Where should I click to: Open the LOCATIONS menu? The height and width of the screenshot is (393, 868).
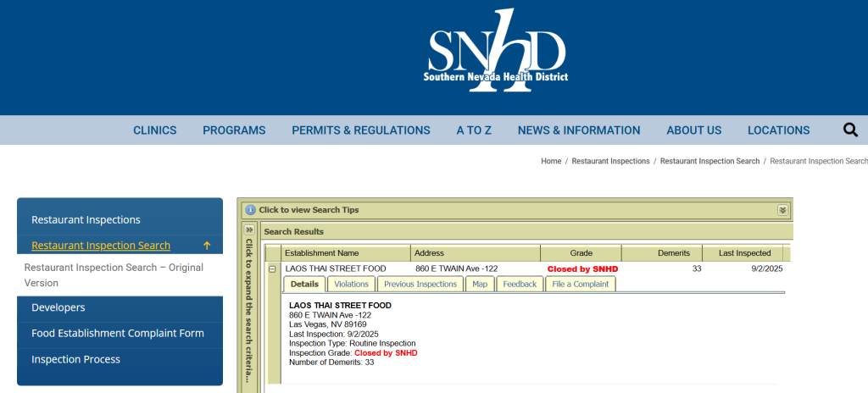point(779,130)
